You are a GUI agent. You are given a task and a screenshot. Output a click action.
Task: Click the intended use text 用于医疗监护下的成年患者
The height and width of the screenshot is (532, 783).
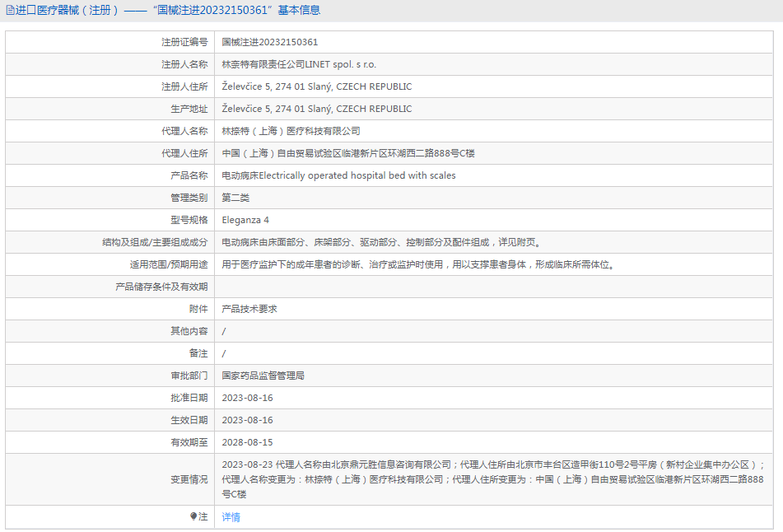click(x=418, y=264)
